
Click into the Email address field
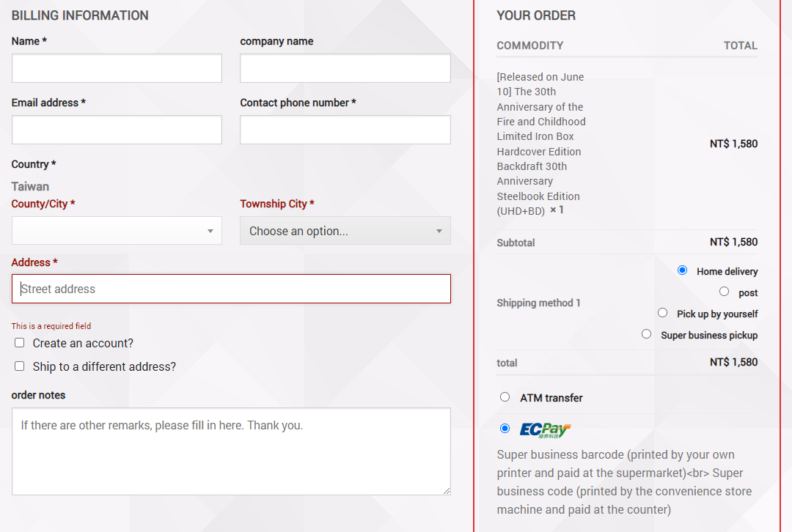tap(117, 130)
